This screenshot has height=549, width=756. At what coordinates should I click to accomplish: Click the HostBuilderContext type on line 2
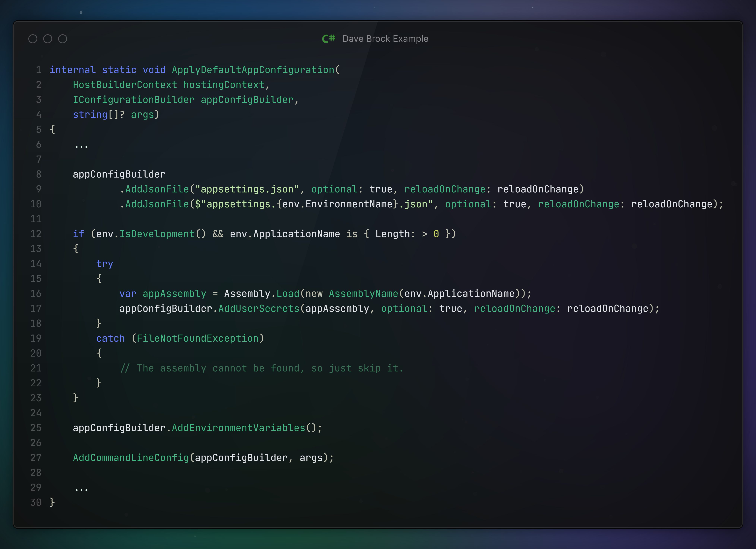tap(125, 85)
